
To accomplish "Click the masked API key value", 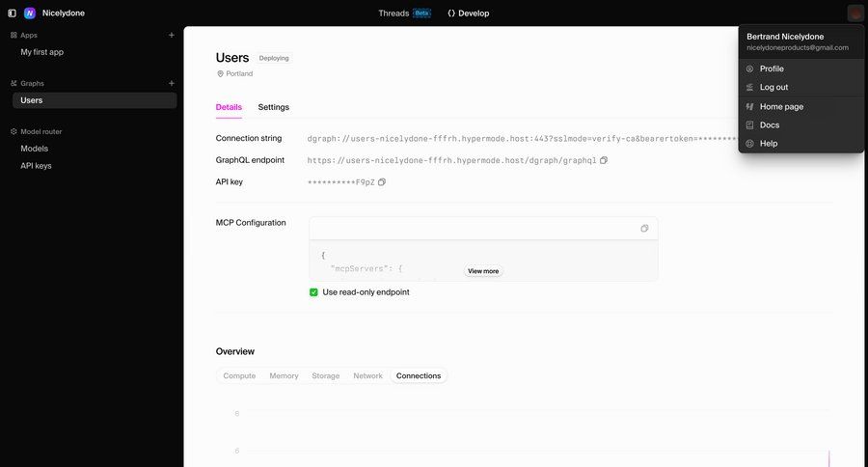I will pos(341,182).
